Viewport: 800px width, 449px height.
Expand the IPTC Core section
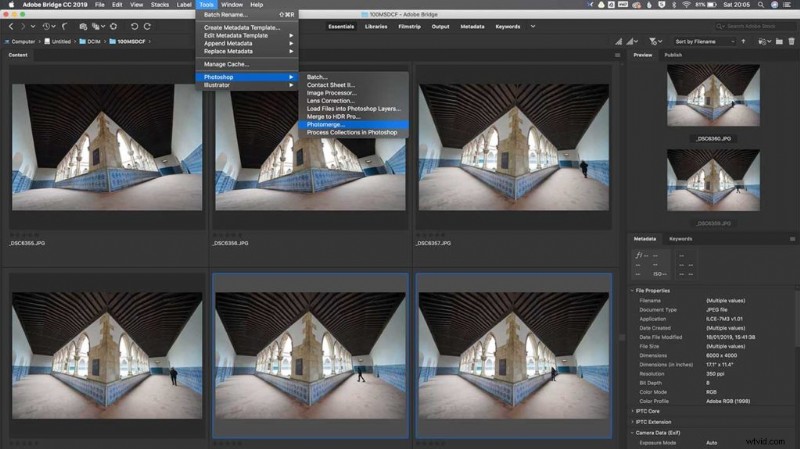coord(632,411)
